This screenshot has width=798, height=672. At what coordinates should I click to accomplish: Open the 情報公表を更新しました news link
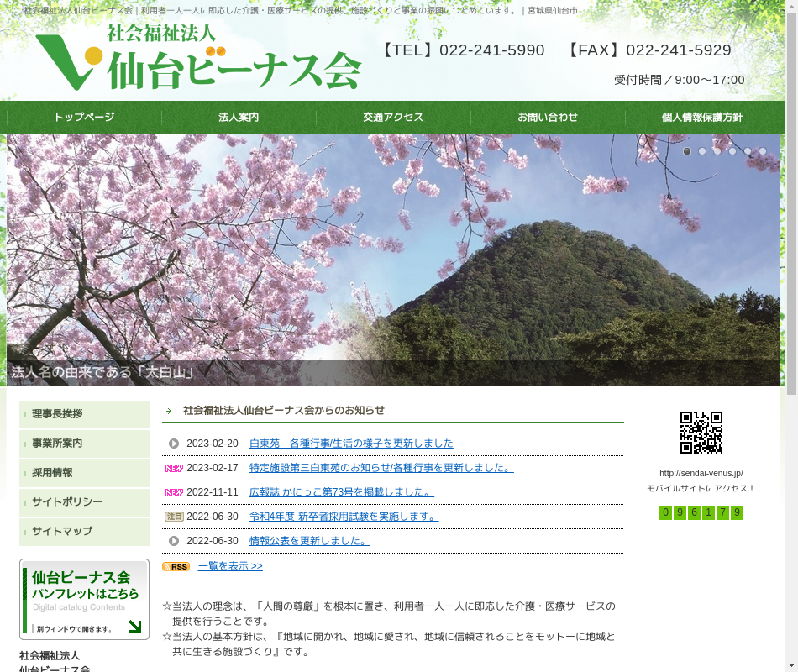pyautogui.click(x=309, y=541)
